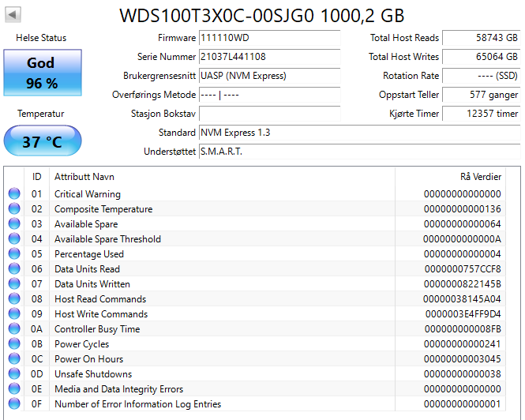The width and height of the screenshot is (525, 420).
Task: Click the status icon beside Data Units Written
Action: (x=14, y=284)
